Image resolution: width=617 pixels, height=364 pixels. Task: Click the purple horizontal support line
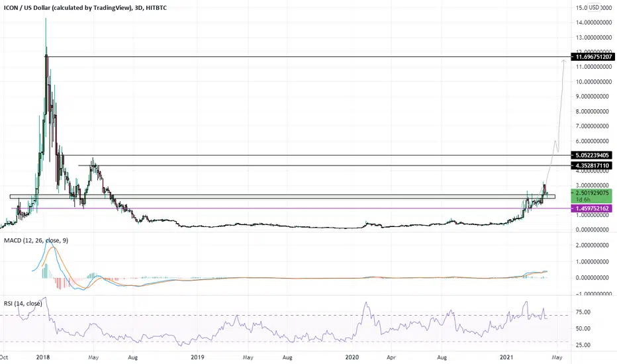click(291, 208)
